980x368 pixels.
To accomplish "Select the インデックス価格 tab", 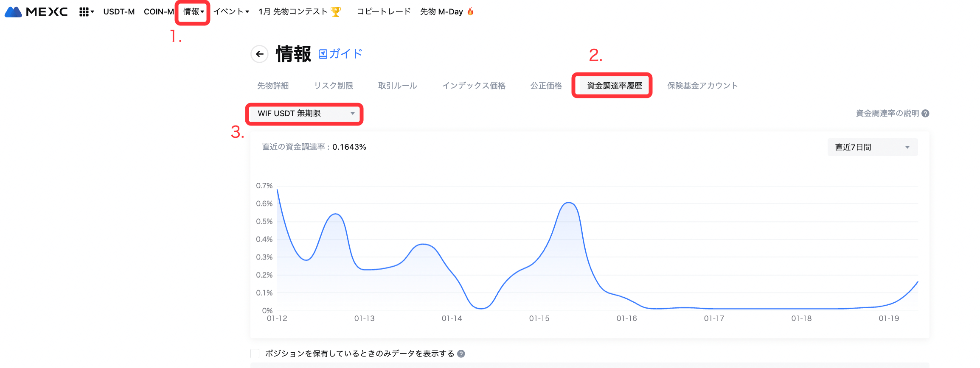I will click(474, 86).
